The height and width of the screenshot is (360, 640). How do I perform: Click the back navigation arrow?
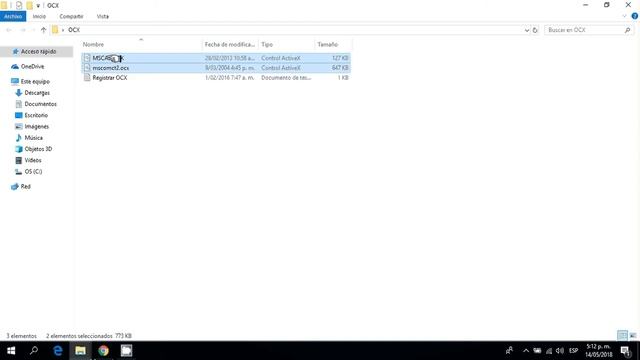click(x=9, y=30)
